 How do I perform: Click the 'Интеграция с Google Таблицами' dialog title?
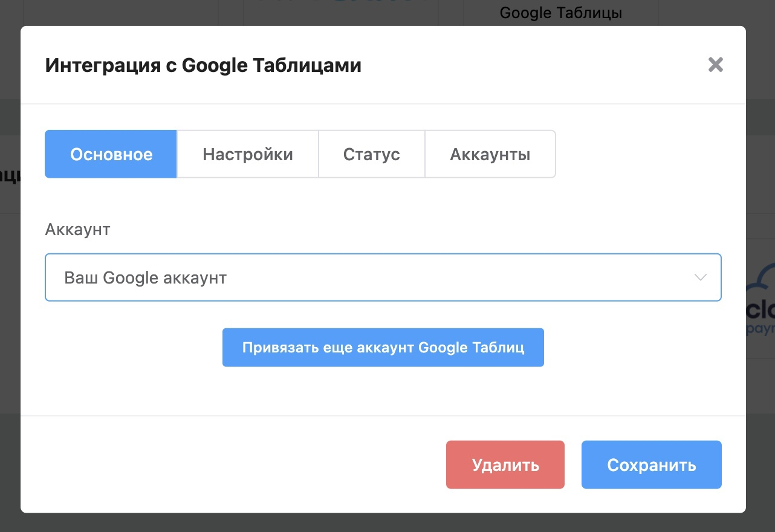tap(203, 65)
